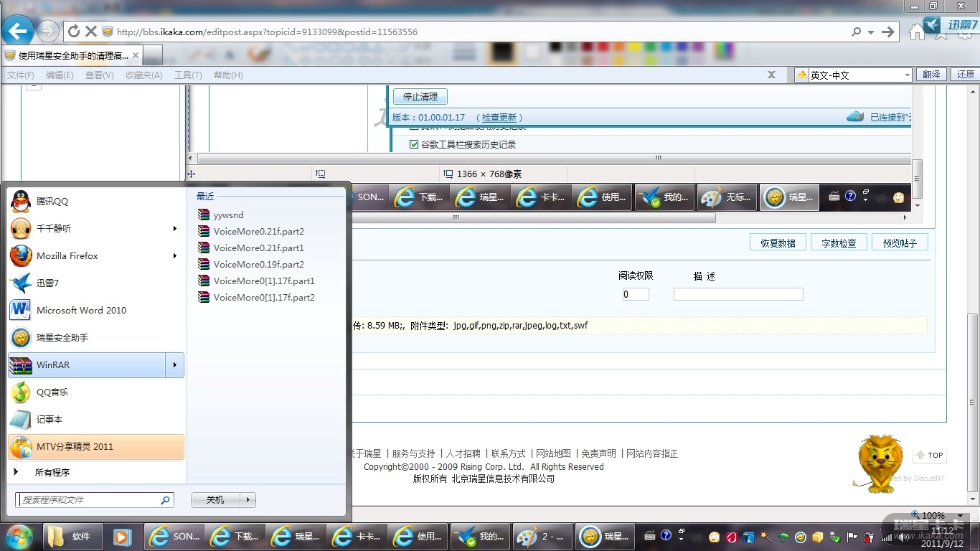
Task: Click the 阅读权限 input field
Action: [636, 294]
